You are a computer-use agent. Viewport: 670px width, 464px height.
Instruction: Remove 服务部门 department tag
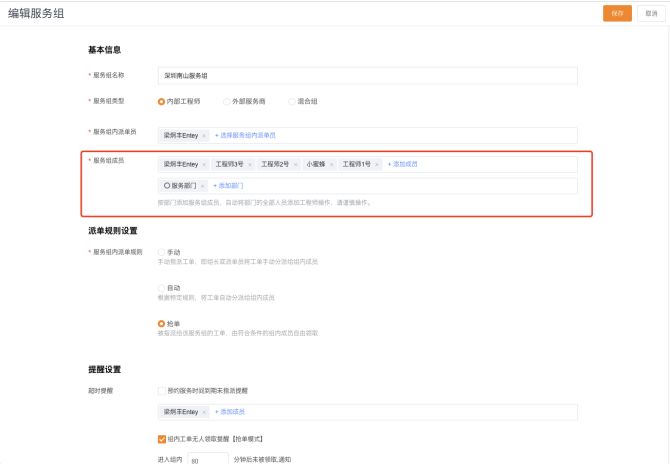click(202, 186)
